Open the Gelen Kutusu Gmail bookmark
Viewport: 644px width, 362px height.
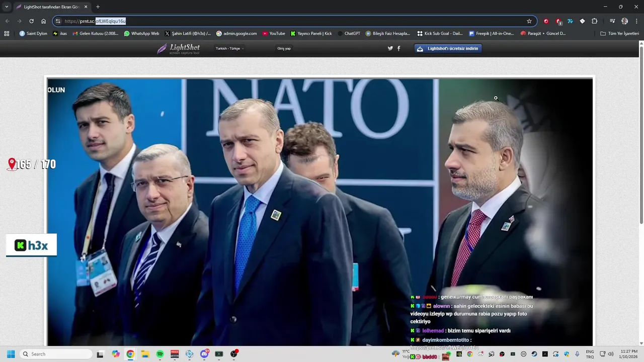pyautogui.click(x=96, y=34)
